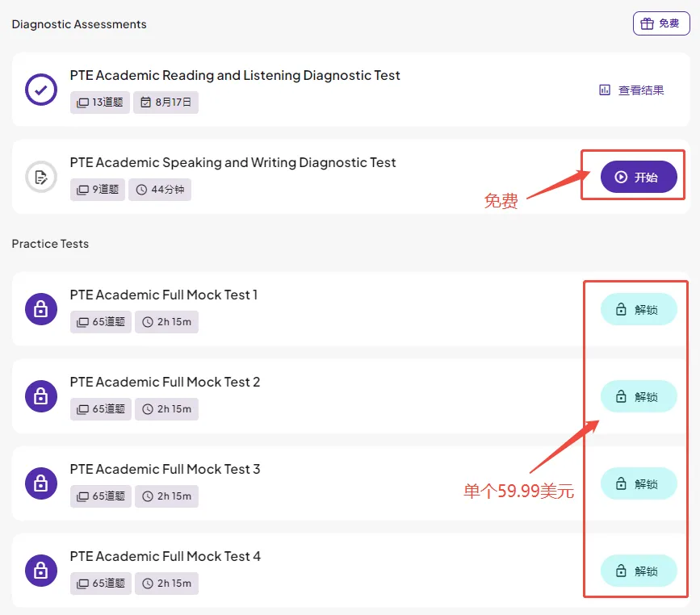Screen dimensions: 700x615
Task: Click the lock icon beside Full Mock Test 4
Action: click(x=41, y=571)
